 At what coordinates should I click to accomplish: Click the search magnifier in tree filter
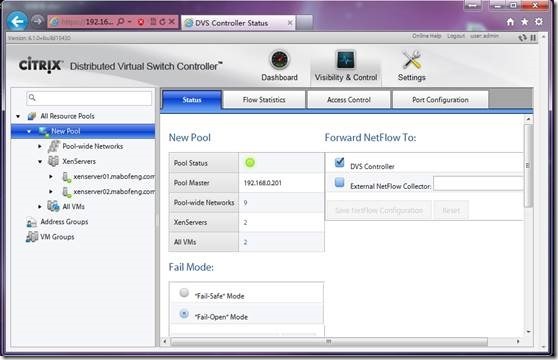pos(32,97)
